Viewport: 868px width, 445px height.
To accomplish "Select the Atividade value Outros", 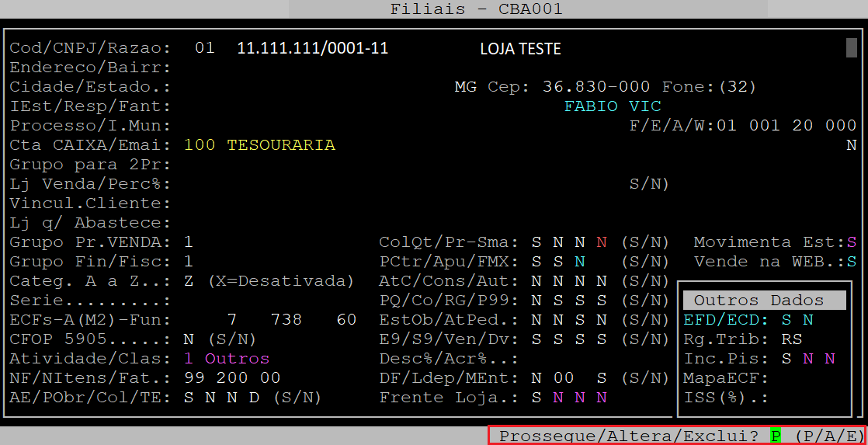I will tap(237, 359).
